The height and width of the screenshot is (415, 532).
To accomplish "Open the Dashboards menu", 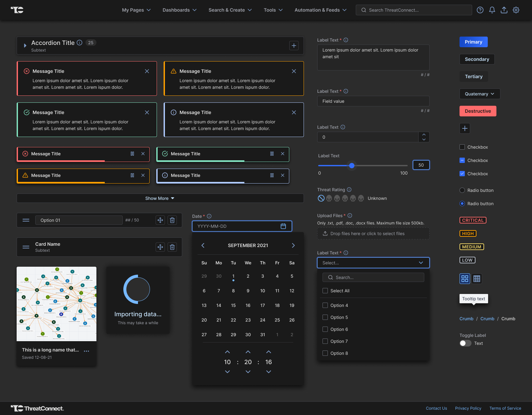I will point(180,10).
